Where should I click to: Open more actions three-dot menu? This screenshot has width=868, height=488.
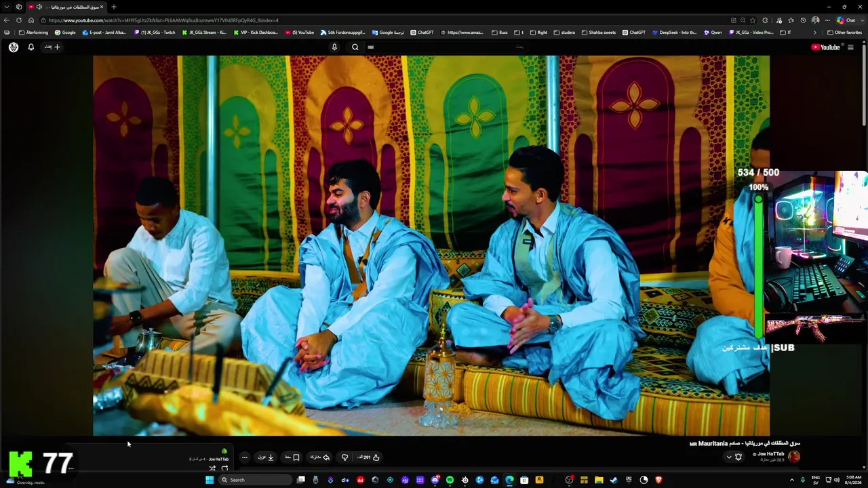click(245, 457)
